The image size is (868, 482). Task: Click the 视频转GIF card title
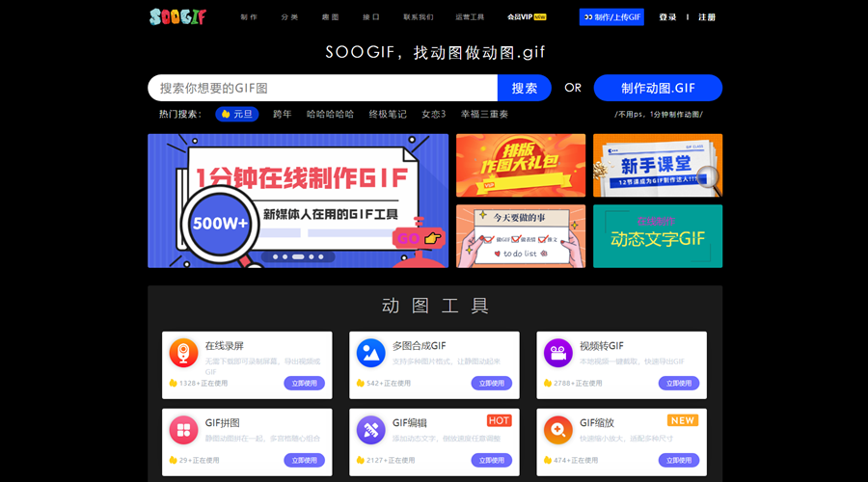pos(602,346)
